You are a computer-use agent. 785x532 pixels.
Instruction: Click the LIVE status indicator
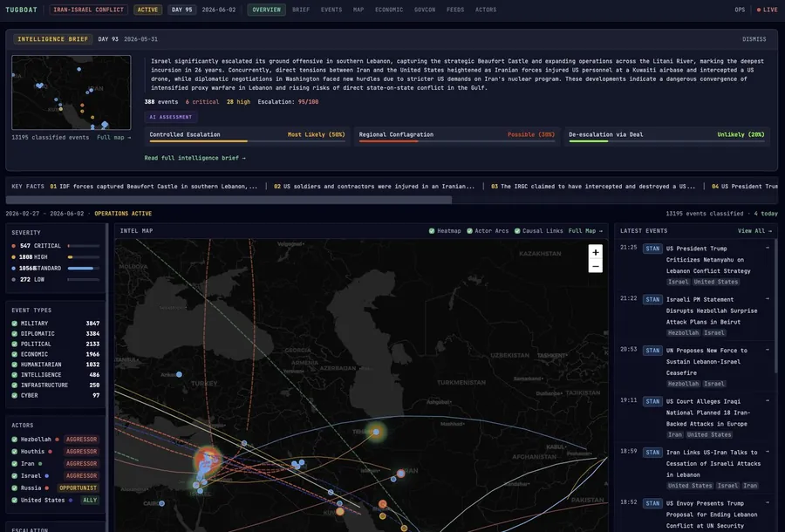click(x=768, y=10)
